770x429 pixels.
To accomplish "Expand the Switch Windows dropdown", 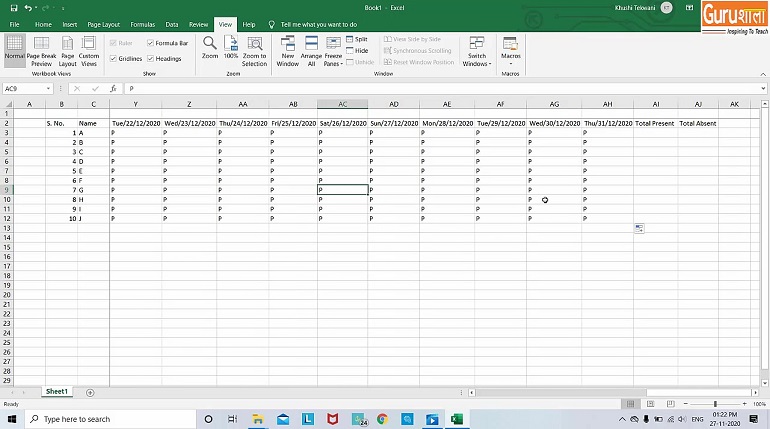I will tap(476, 52).
